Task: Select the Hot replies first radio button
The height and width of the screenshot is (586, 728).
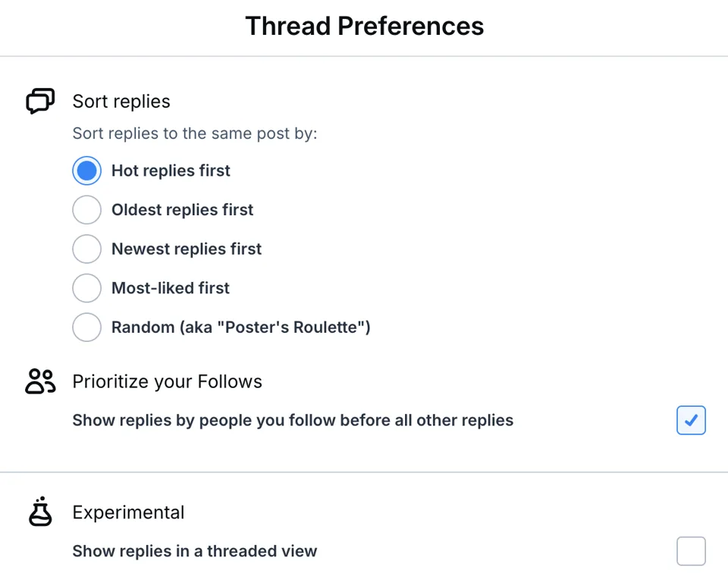Action: tap(86, 171)
